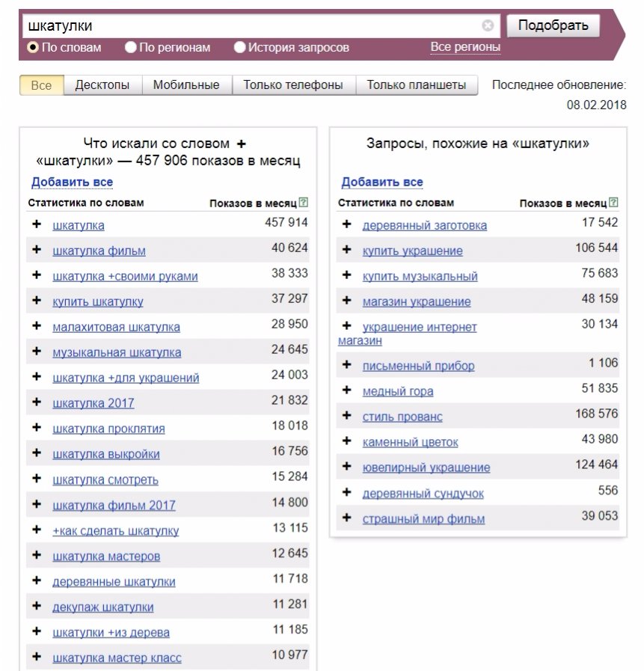
Task: Open the 'музыкальная шкатулка' query link
Action: (117, 352)
